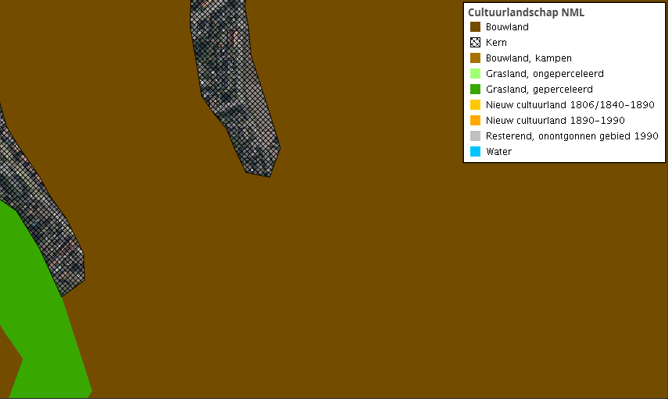Screen dimensions: 668x399
Task: Click the 'Bouwland, kampen' legend label
Action: [529, 58]
